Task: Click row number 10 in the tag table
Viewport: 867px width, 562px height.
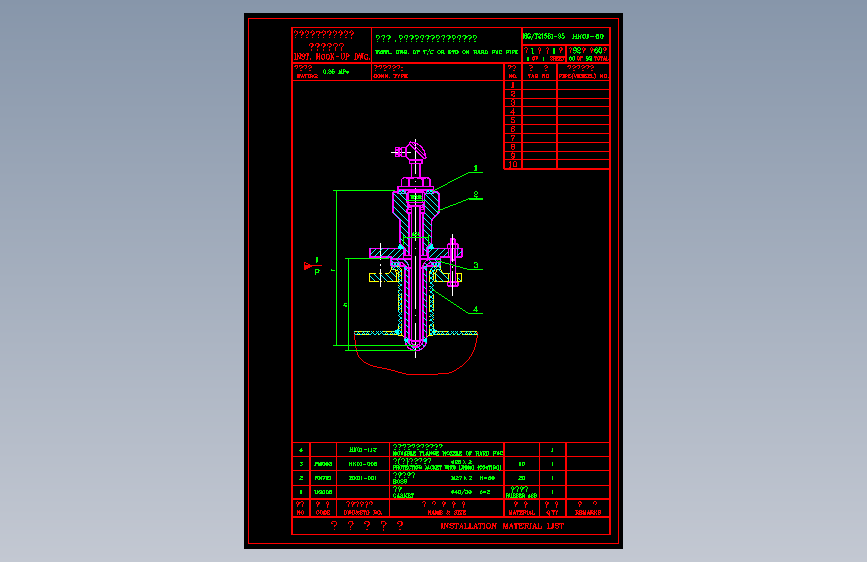Action: [513, 164]
